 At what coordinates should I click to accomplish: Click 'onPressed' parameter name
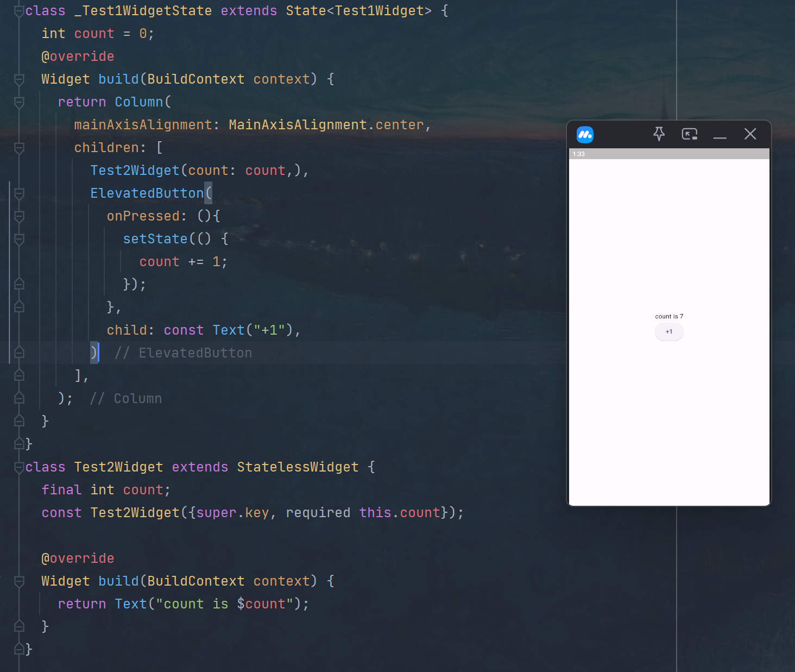[143, 216]
